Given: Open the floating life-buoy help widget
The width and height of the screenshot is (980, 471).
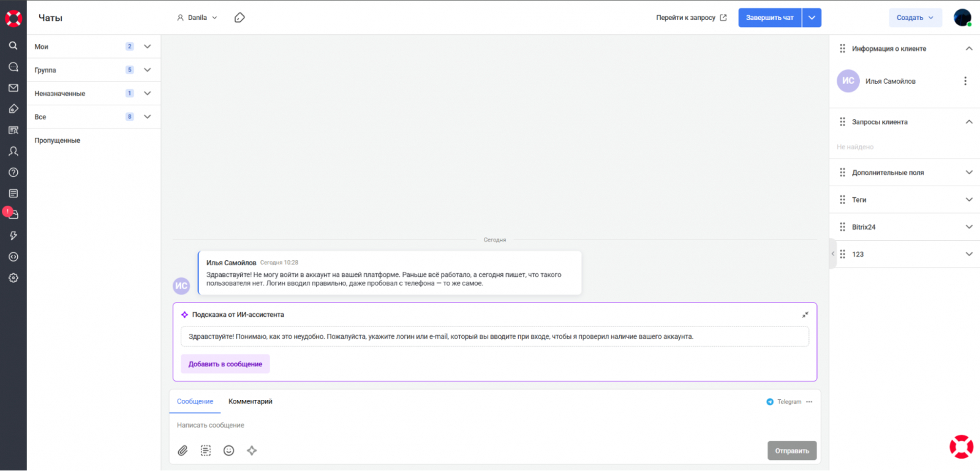Looking at the screenshot, I should point(962,447).
